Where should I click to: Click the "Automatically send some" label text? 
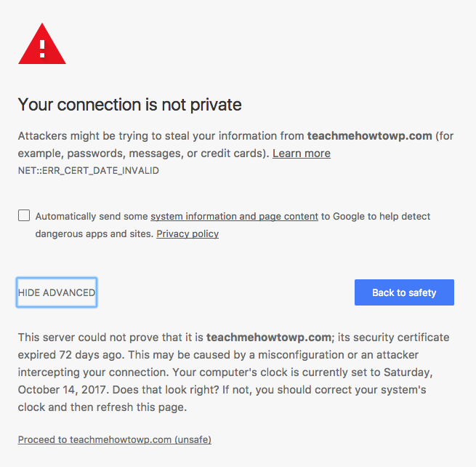pos(92,216)
